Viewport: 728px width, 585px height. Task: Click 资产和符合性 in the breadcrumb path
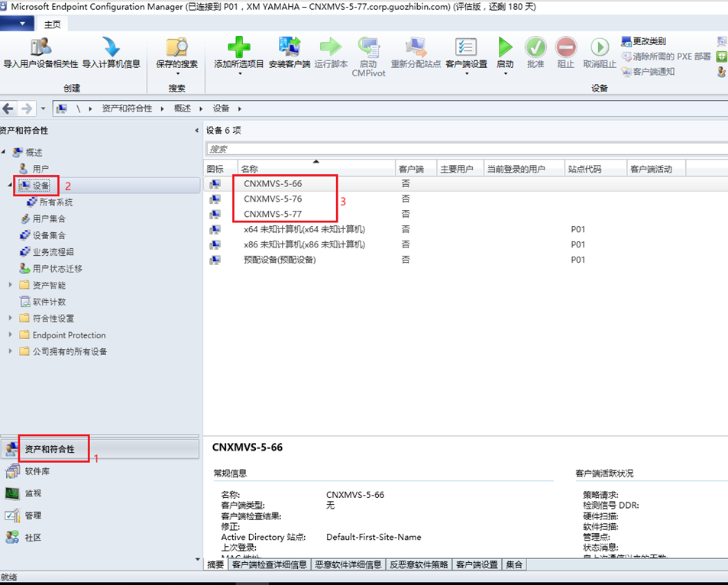pyautogui.click(x=127, y=108)
